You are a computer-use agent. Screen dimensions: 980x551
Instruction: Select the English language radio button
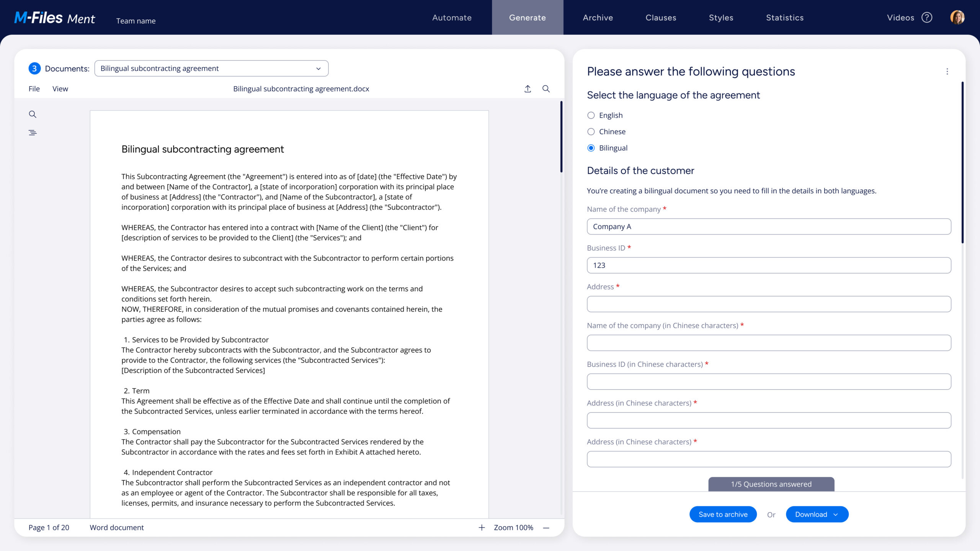pyautogui.click(x=591, y=116)
